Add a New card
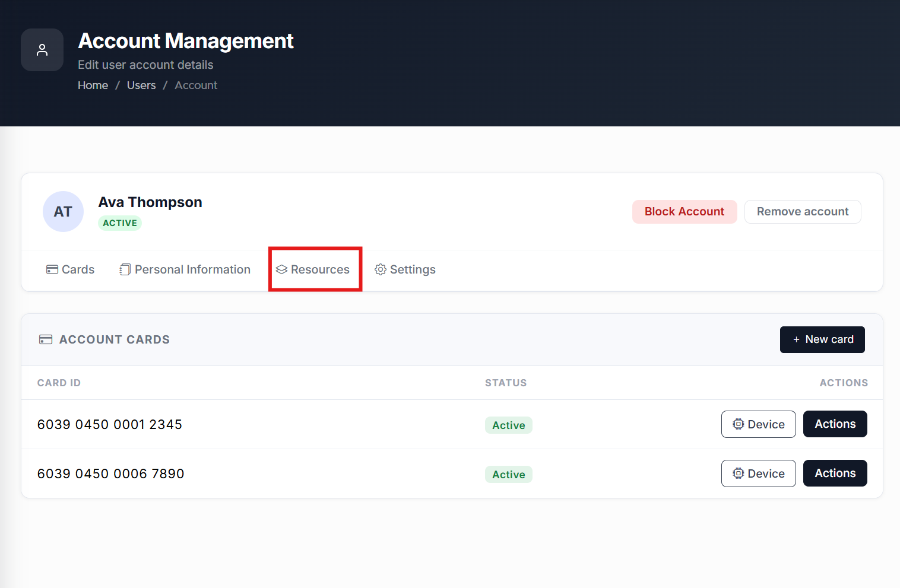The height and width of the screenshot is (588, 900). pyautogui.click(x=822, y=339)
